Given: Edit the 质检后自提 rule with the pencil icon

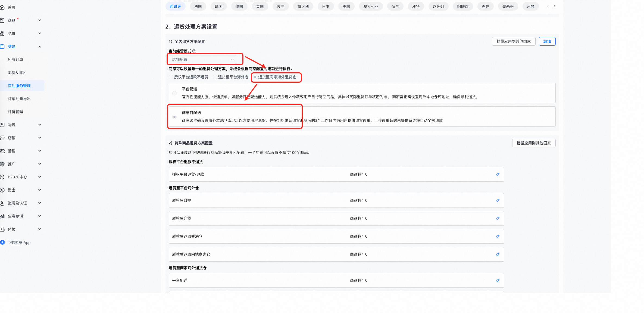Looking at the screenshot, I should pos(498,200).
